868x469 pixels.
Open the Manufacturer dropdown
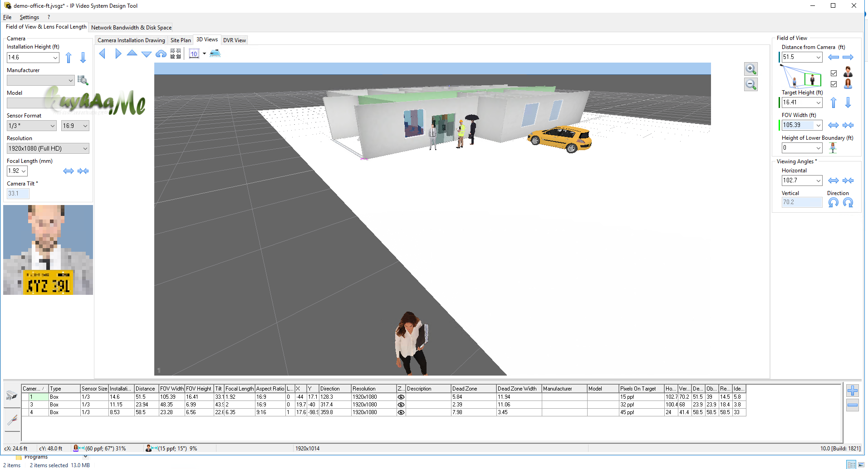pyautogui.click(x=70, y=80)
